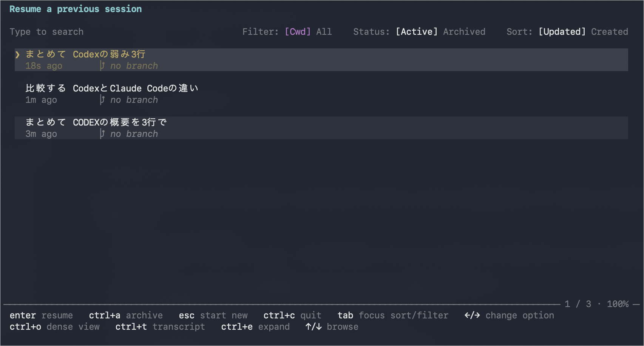Set status to Active
The height and width of the screenshot is (346, 644).
(417, 32)
